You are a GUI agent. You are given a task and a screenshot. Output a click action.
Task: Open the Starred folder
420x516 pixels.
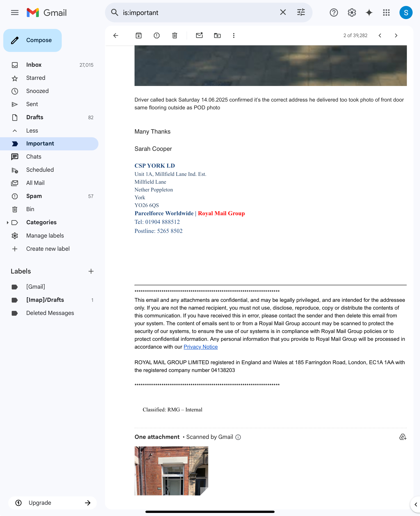pos(49,78)
